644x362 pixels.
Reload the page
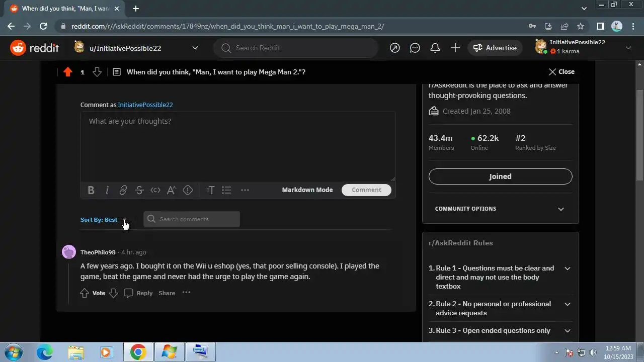coord(43,26)
